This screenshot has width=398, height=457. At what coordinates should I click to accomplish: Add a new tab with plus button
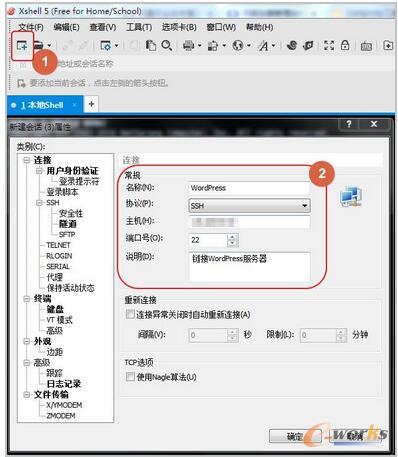[91, 104]
